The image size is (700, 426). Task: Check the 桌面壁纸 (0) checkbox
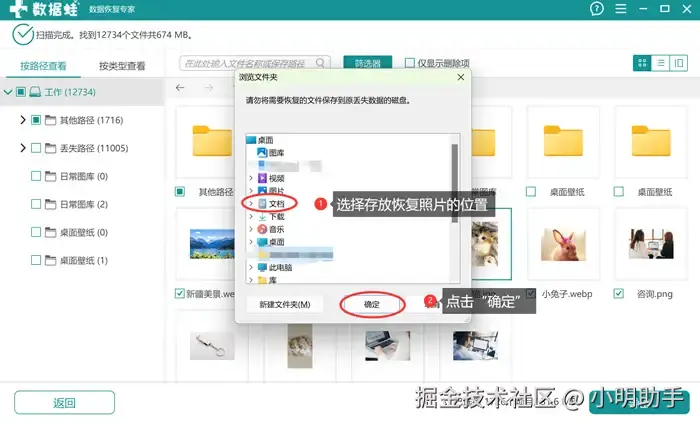[x=36, y=232]
